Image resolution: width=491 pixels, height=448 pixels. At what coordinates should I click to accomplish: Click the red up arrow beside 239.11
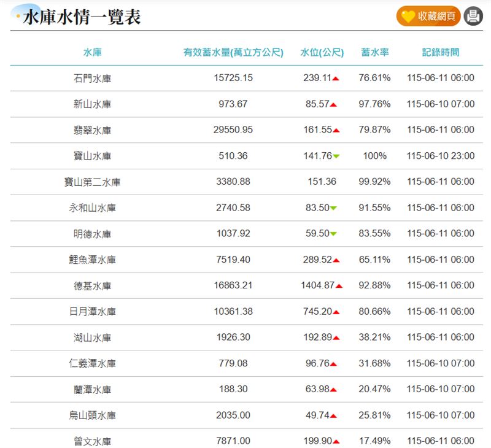[x=336, y=79]
